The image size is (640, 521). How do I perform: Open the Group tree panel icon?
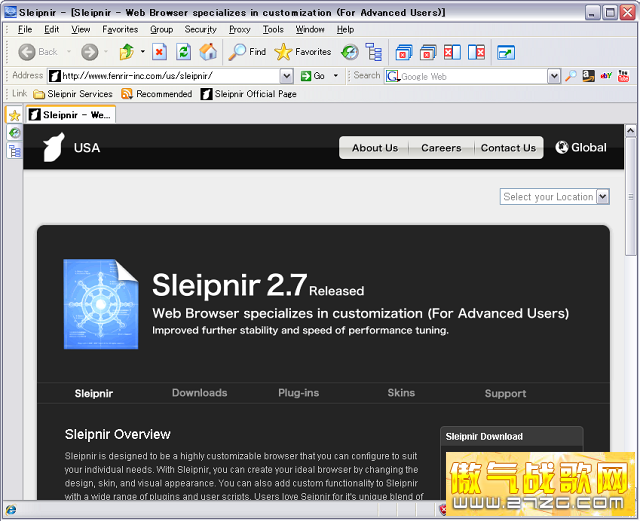pyautogui.click(x=374, y=52)
